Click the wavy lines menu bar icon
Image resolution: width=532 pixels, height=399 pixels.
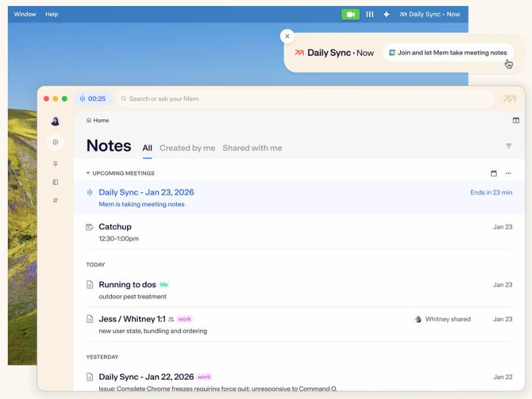(x=369, y=14)
